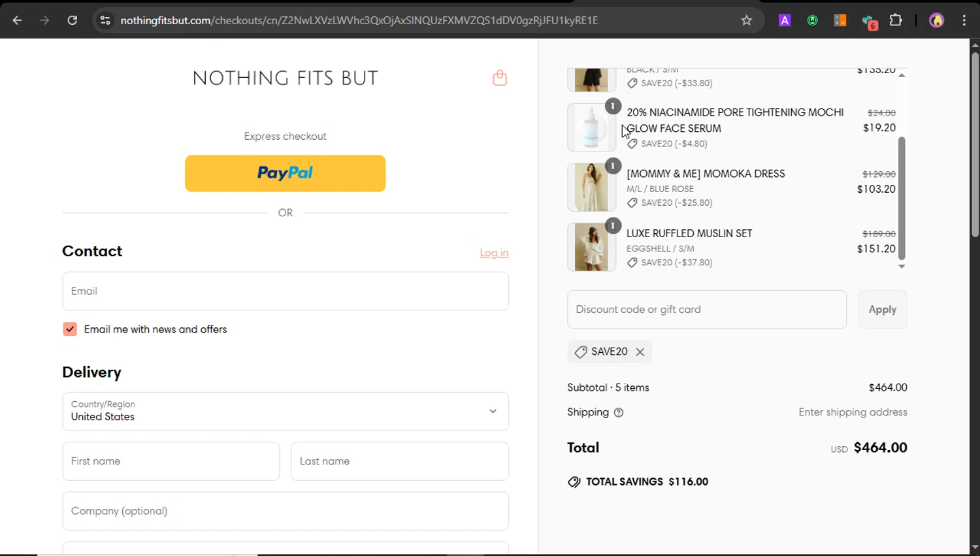The height and width of the screenshot is (556, 980).
Task: Click the order summary scrollbar thumb
Action: pos(902,198)
